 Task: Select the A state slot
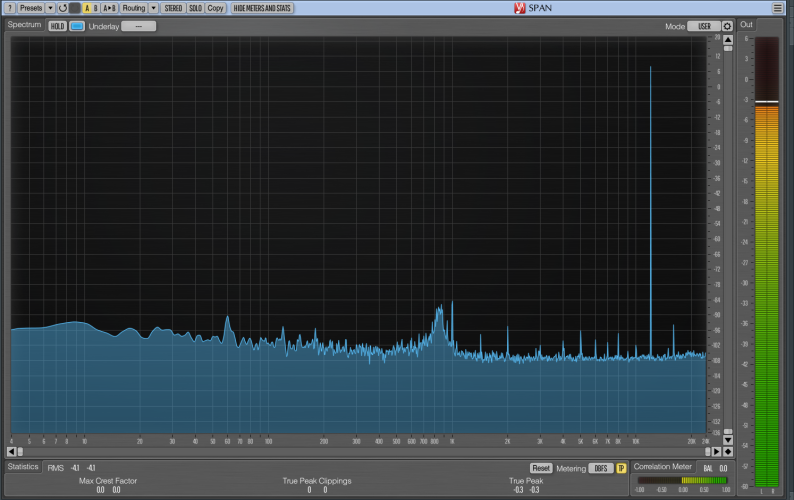(87, 8)
